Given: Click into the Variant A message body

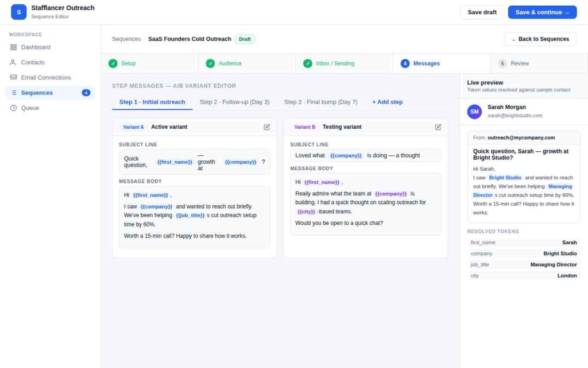Looking at the screenshot, I should (194, 217).
